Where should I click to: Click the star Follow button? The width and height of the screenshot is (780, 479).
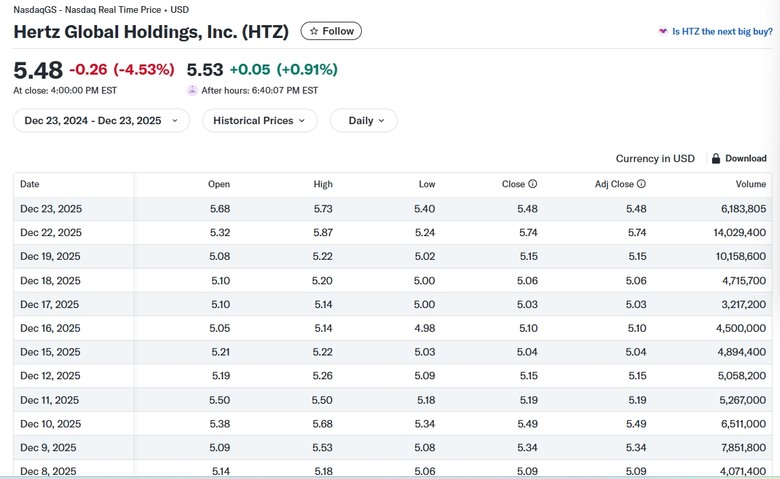point(331,31)
